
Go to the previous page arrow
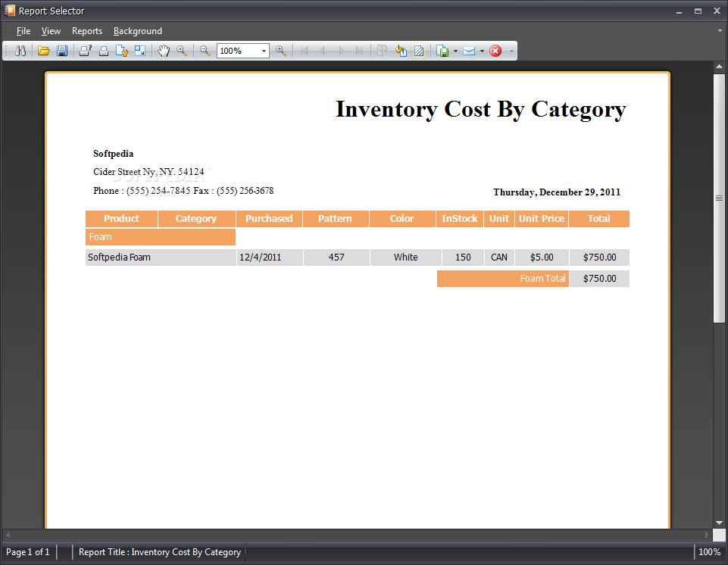[x=322, y=51]
